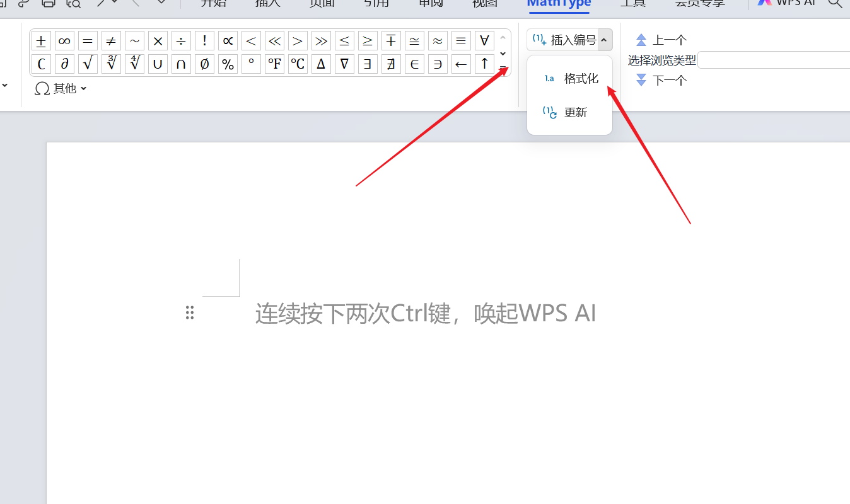Insert the there-exists ∃ symbol

pos(368,64)
